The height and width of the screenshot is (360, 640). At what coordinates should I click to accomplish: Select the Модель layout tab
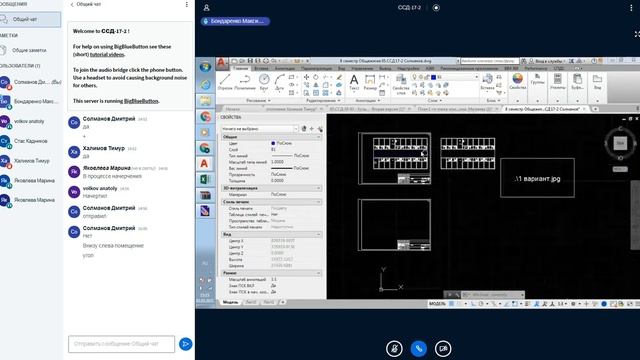[x=230, y=302]
